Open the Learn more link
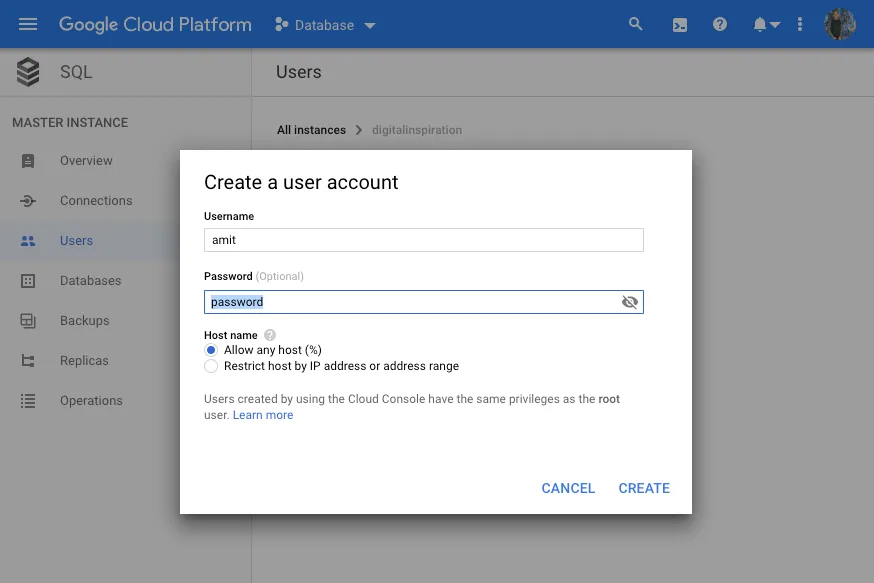Screen dimensions: 874x583 [x=263, y=414]
